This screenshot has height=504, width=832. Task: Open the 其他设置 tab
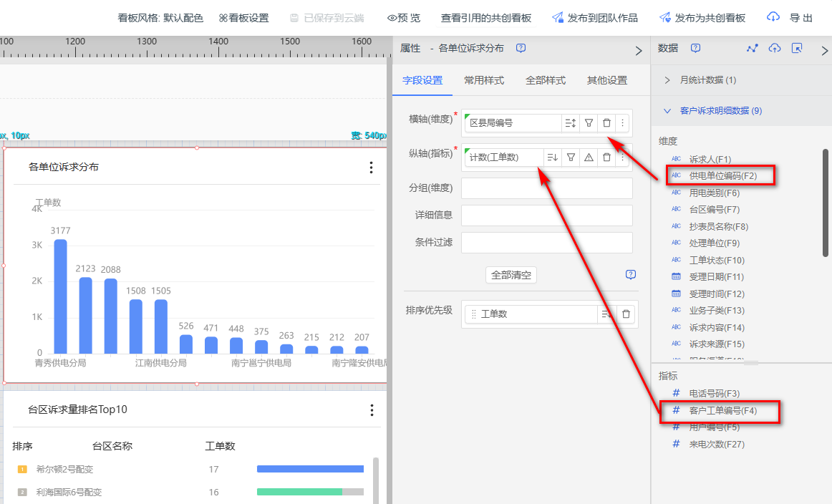click(x=606, y=80)
